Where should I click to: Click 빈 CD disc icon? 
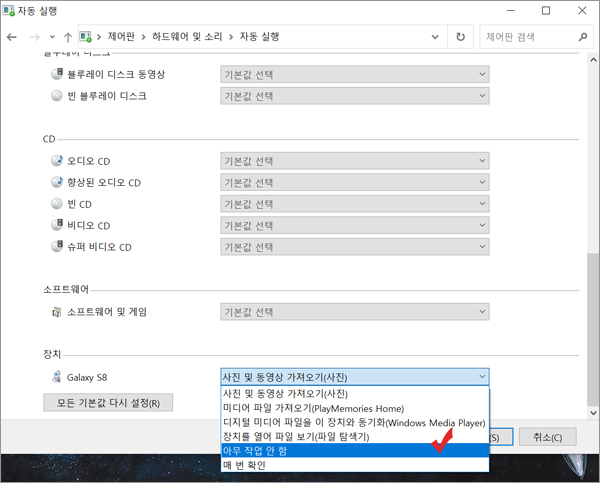pyautogui.click(x=57, y=204)
